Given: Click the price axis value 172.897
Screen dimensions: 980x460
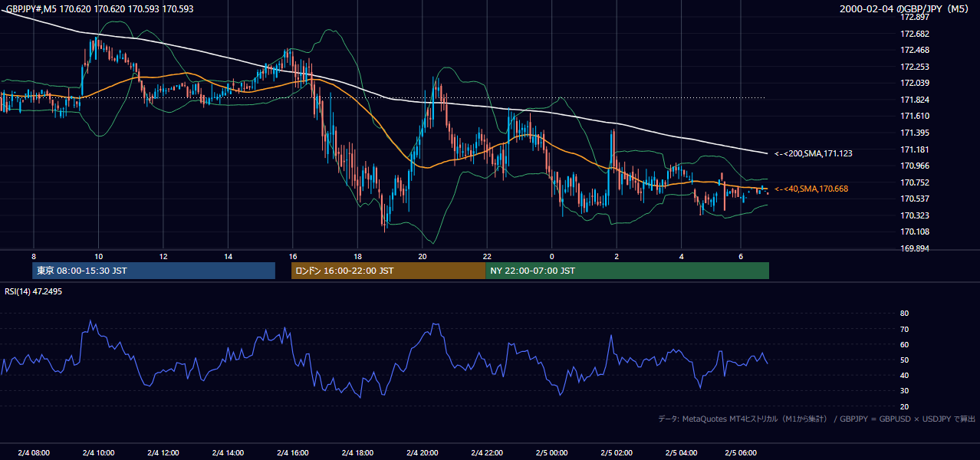Looking at the screenshot, I should [915, 17].
